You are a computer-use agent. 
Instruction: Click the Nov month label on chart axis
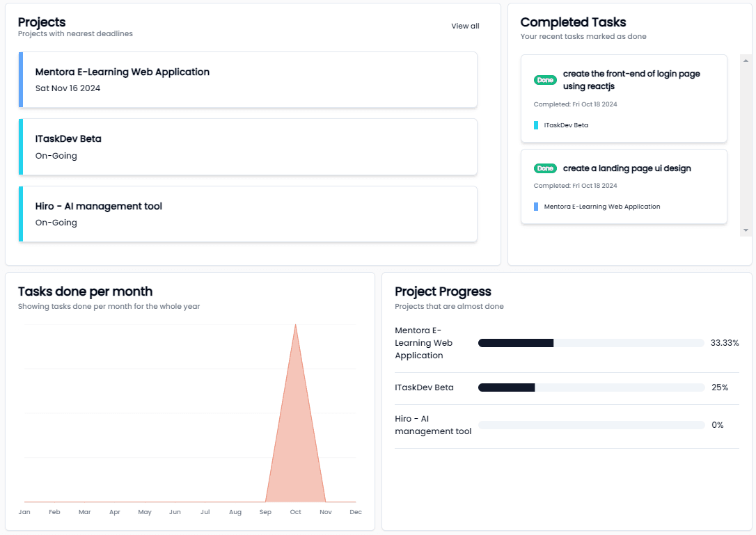[326, 512]
